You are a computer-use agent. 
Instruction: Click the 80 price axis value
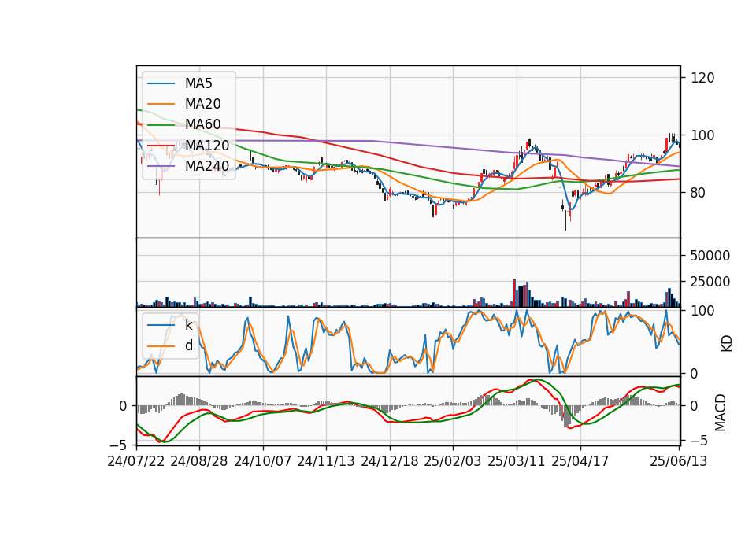click(x=699, y=193)
